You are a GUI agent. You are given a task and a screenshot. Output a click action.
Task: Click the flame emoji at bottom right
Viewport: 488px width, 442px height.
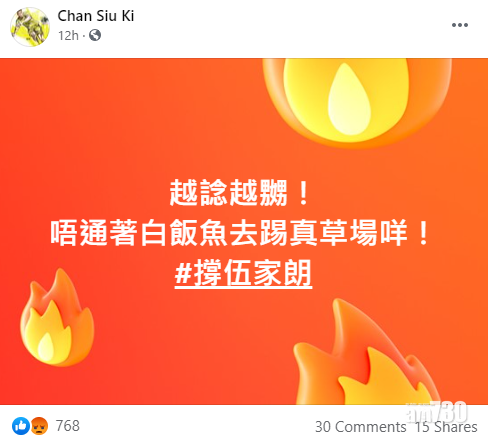[367, 353]
